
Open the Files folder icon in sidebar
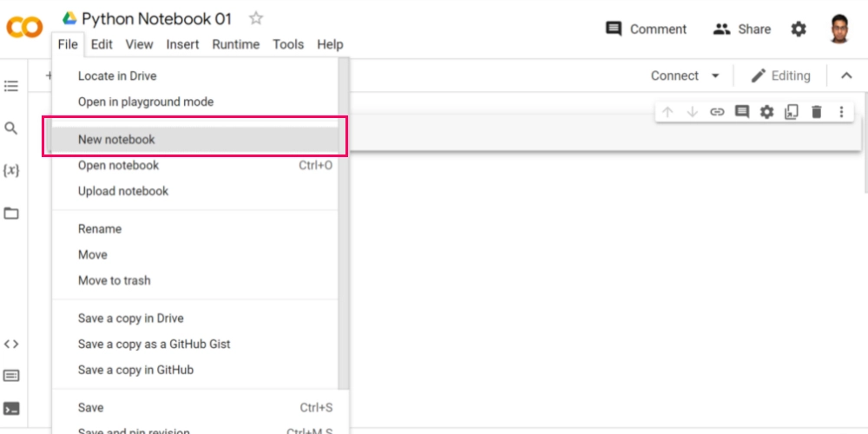click(11, 213)
